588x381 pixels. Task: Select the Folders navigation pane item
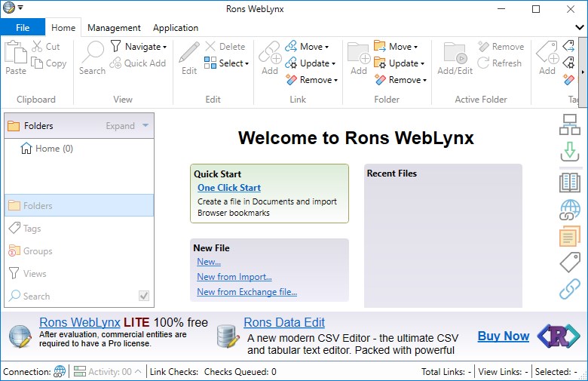[x=79, y=205]
